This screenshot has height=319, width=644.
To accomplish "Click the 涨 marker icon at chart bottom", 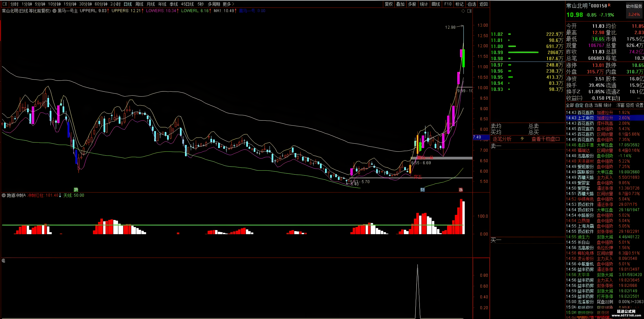I will 461,190.
